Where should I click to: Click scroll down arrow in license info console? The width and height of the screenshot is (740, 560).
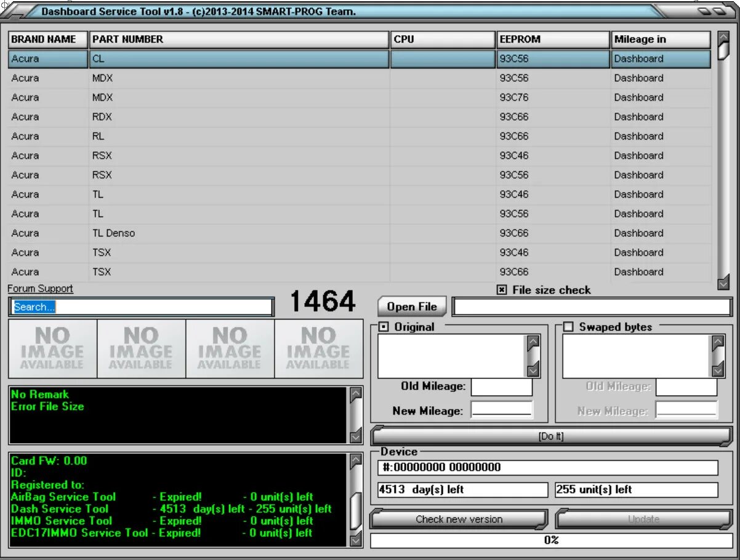coord(356,539)
